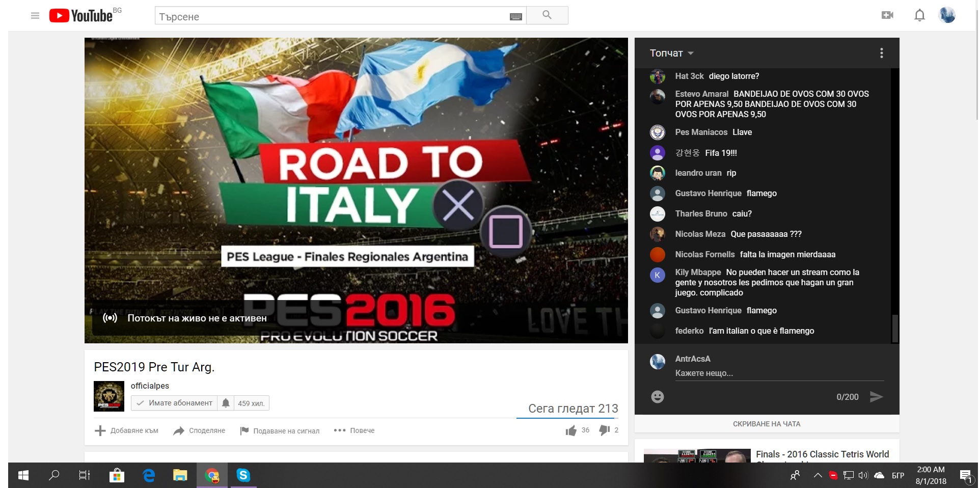
Task: Open Skype from the taskbar
Action: click(x=243, y=475)
